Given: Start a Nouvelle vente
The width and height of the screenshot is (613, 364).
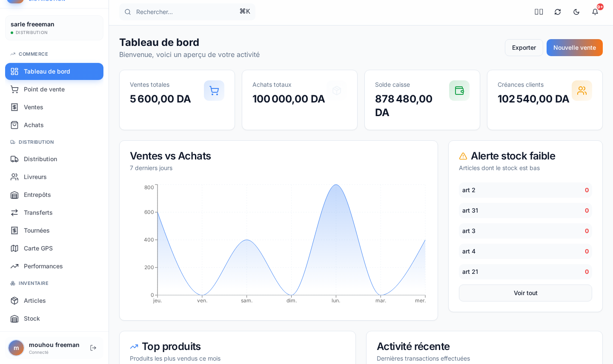Looking at the screenshot, I should [575, 48].
